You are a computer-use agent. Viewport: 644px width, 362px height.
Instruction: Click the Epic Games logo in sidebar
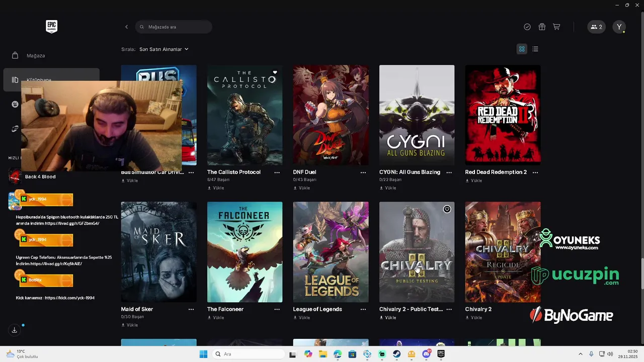point(51,27)
